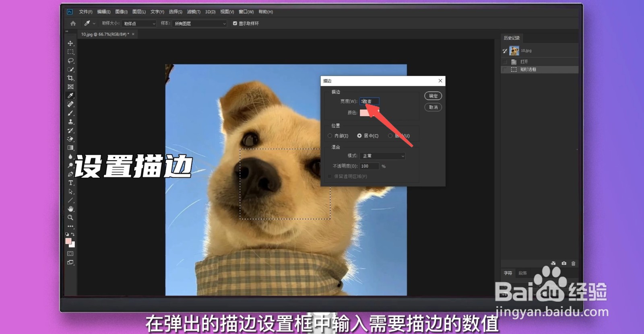644x334 pixels.
Task: Open the Edit Toolbar three-dots menu
Action: (x=70, y=226)
